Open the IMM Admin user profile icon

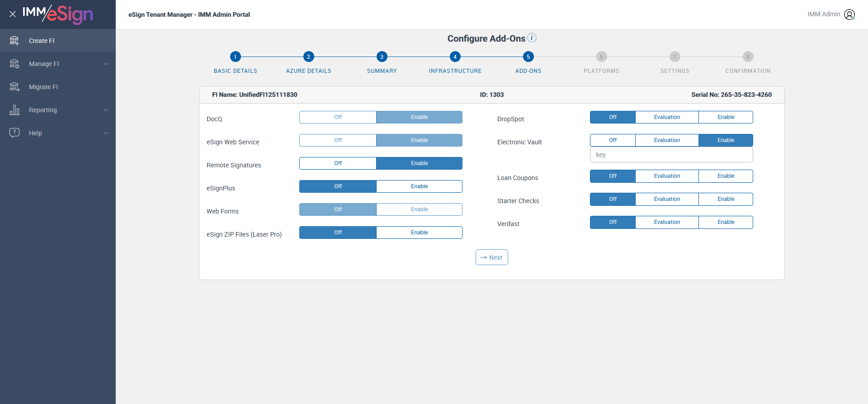[x=849, y=14]
